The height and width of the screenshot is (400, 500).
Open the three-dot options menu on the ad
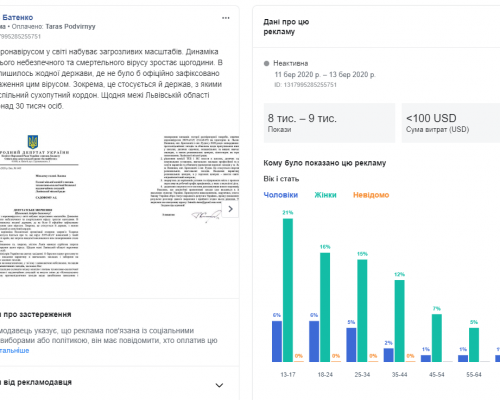(226, 18)
